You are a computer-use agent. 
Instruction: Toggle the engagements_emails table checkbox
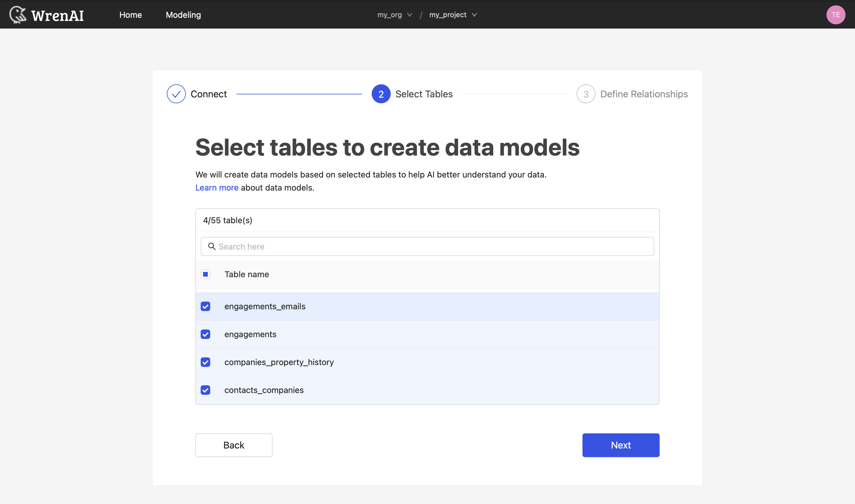205,306
